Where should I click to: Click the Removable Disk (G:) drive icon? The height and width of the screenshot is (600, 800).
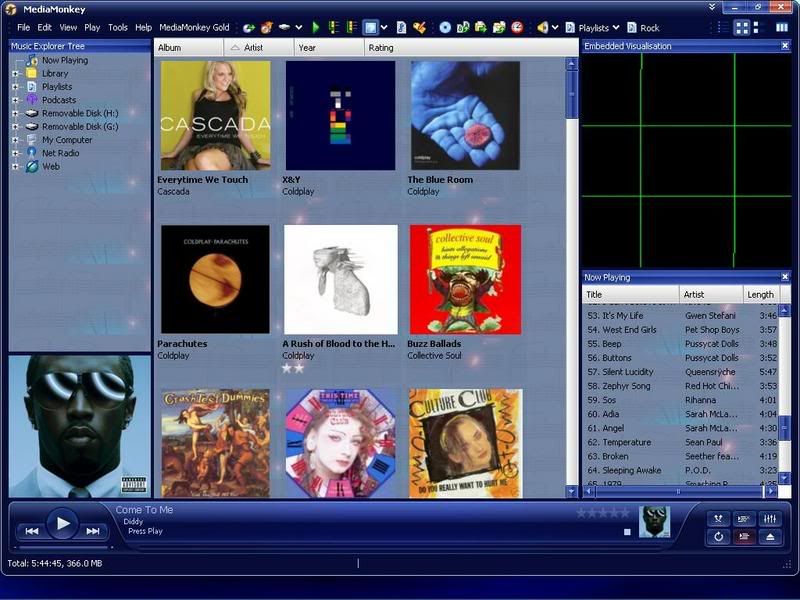pyautogui.click(x=32, y=127)
